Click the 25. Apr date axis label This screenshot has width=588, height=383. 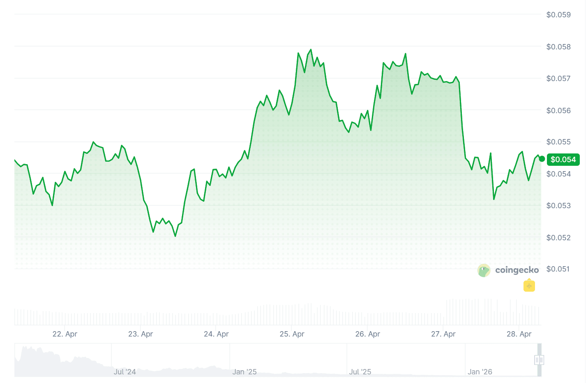click(292, 334)
